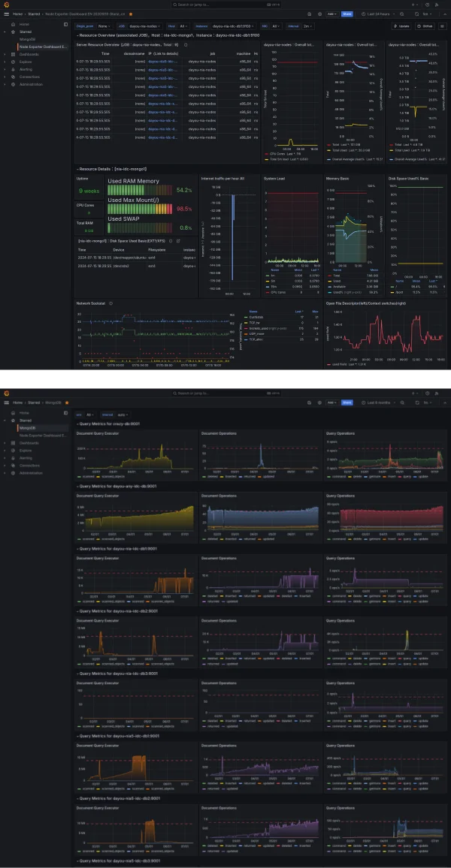
Task: Undock sidebar menu in Node Exporter window
Action: 66,24
